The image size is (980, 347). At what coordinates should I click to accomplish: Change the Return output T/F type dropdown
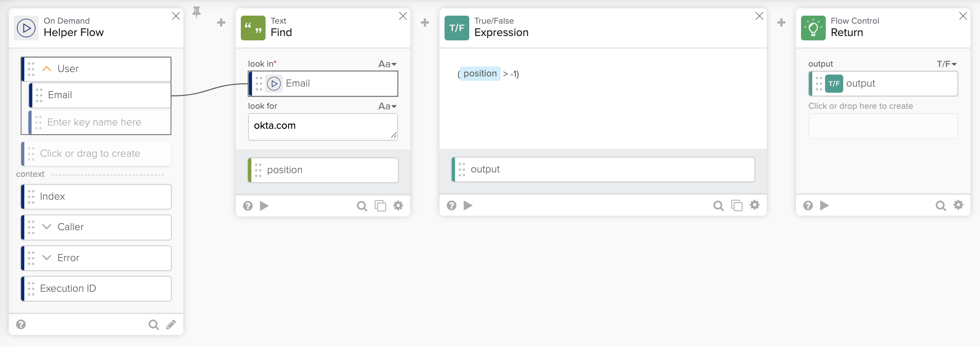pos(947,64)
